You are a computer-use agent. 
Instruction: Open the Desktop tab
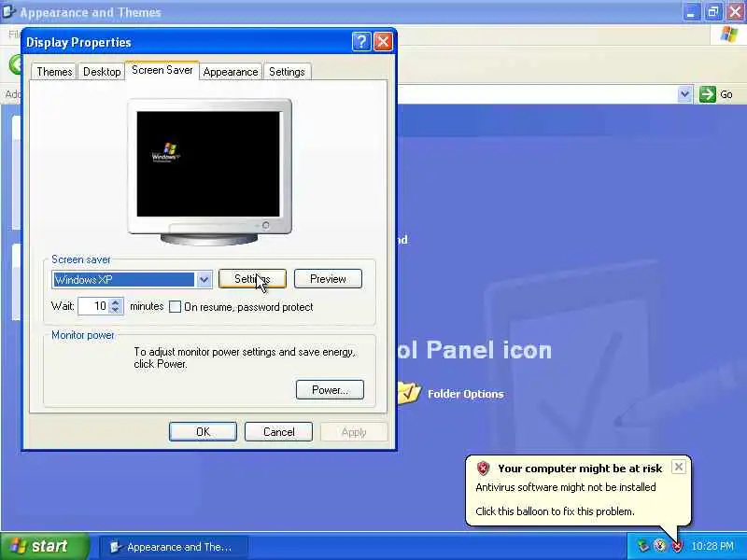pos(102,72)
